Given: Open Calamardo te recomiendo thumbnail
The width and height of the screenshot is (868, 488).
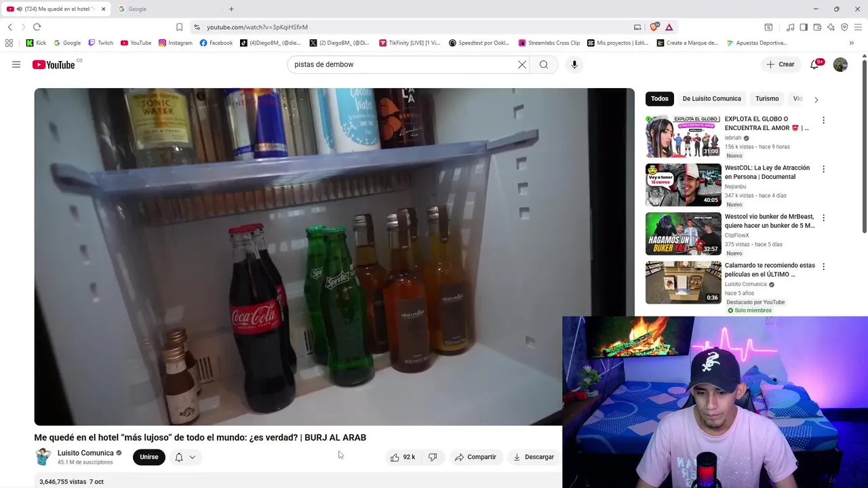Looking at the screenshot, I should [683, 283].
